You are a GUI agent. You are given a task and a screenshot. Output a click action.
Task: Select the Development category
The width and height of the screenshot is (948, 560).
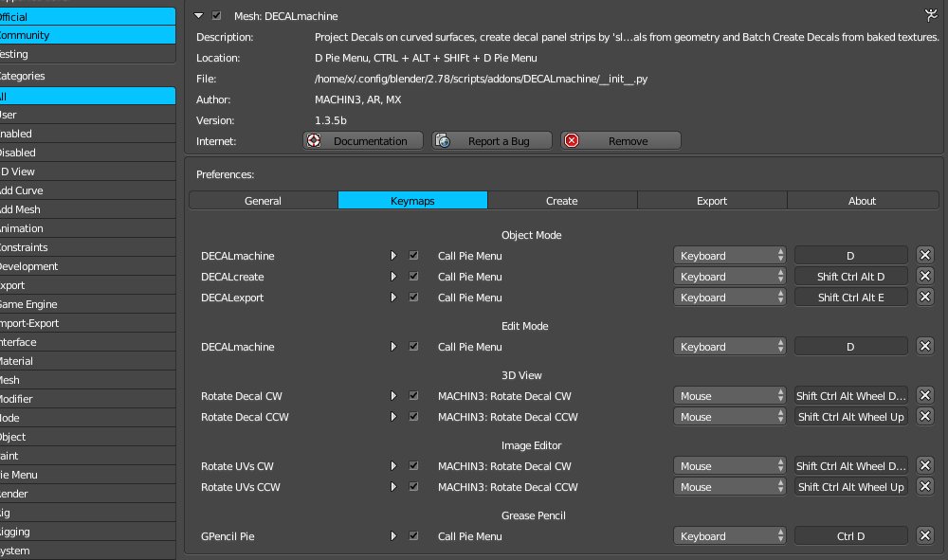[x=87, y=266]
